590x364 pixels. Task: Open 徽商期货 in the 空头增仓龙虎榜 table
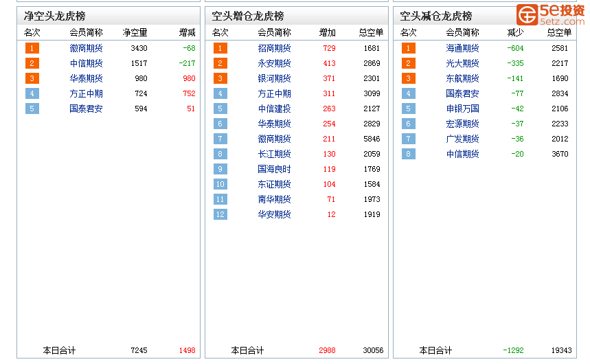tap(274, 139)
